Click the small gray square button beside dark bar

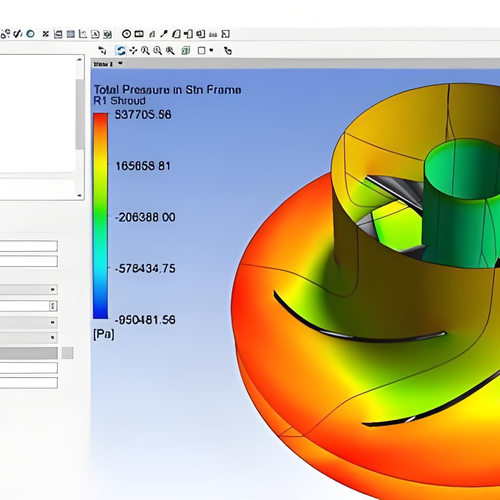68,353
